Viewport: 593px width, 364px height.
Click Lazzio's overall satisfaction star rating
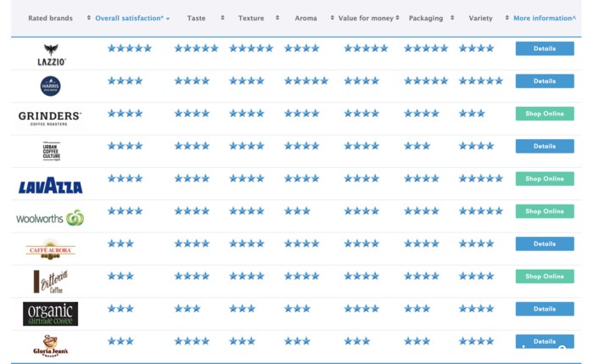[x=129, y=48]
